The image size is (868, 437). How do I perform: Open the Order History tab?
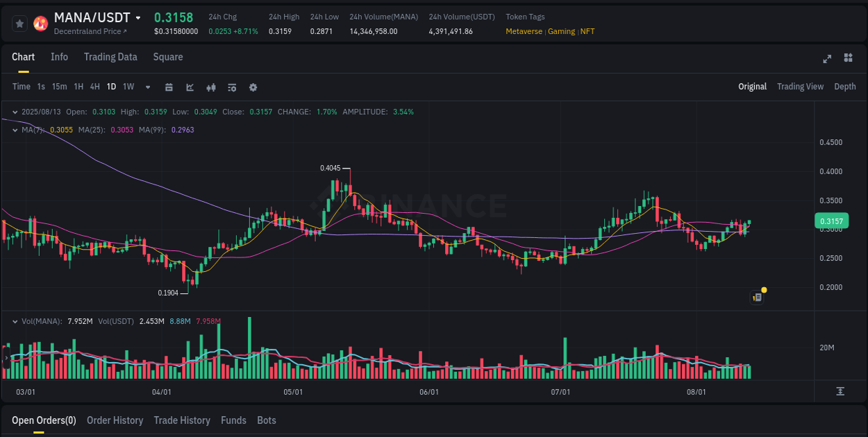[115, 420]
